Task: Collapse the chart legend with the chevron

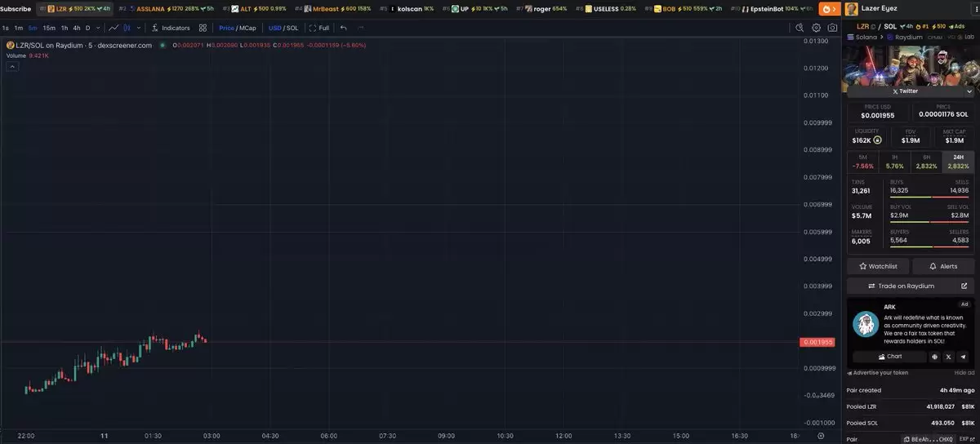Action: pos(12,66)
